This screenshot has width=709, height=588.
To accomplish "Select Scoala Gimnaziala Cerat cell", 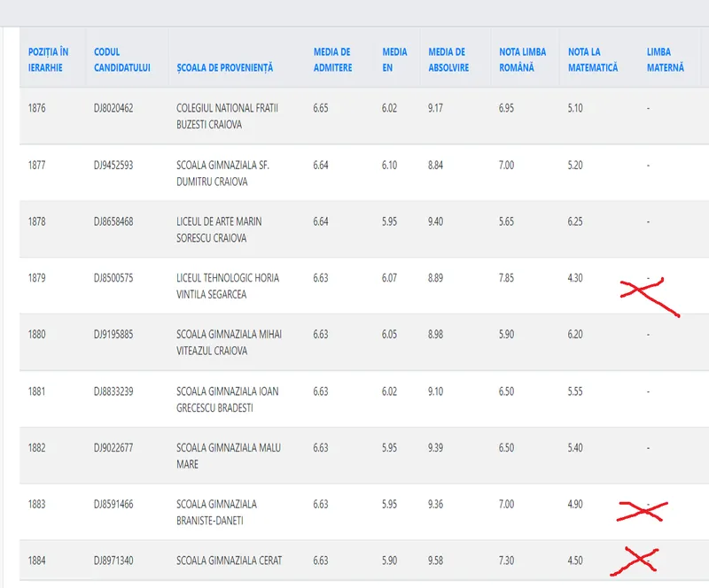I will point(230,561).
